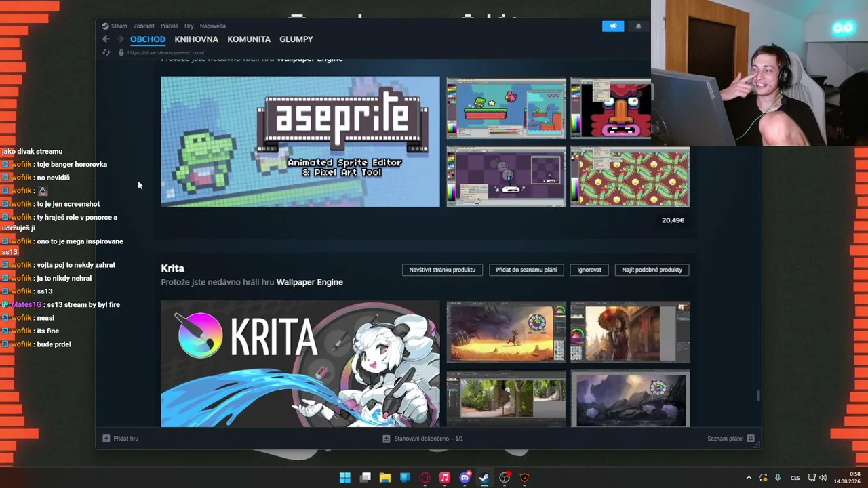Open the Windows Start menu
The height and width of the screenshot is (488, 868).
pos(345,478)
